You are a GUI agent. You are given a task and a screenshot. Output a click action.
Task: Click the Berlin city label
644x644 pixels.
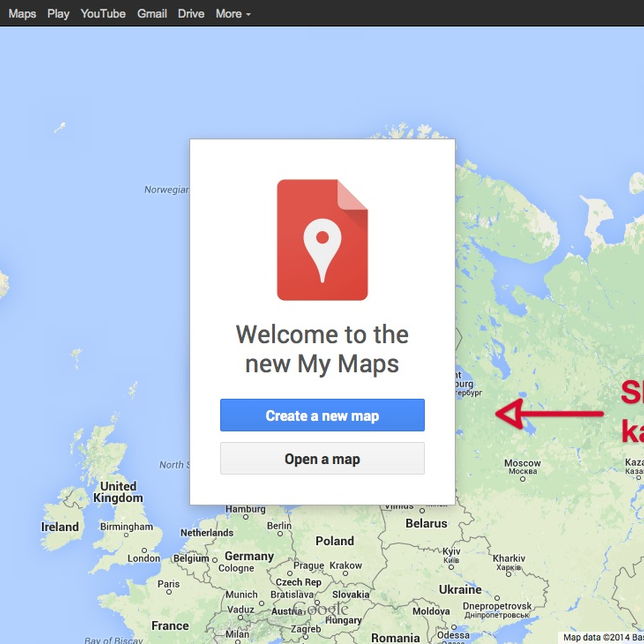tap(279, 526)
